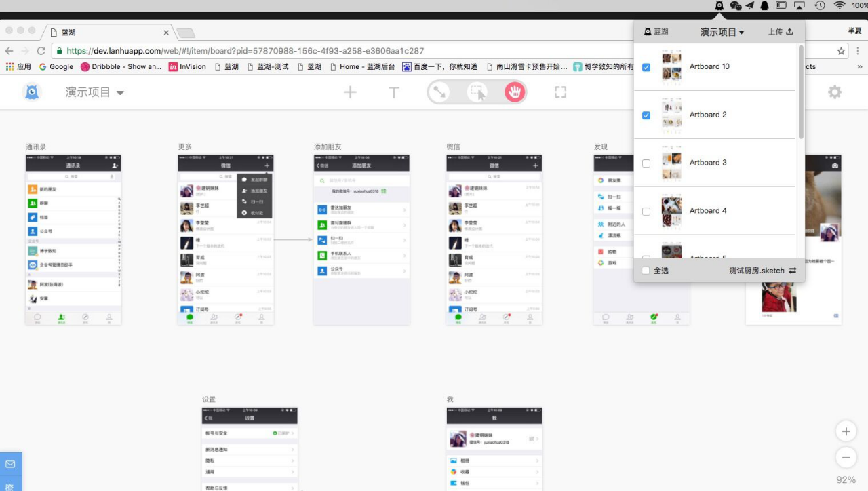Image resolution: width=868 pixels, height=491 pixels.
Task: Zoom in on the board canvas
Action: (846, 431)
